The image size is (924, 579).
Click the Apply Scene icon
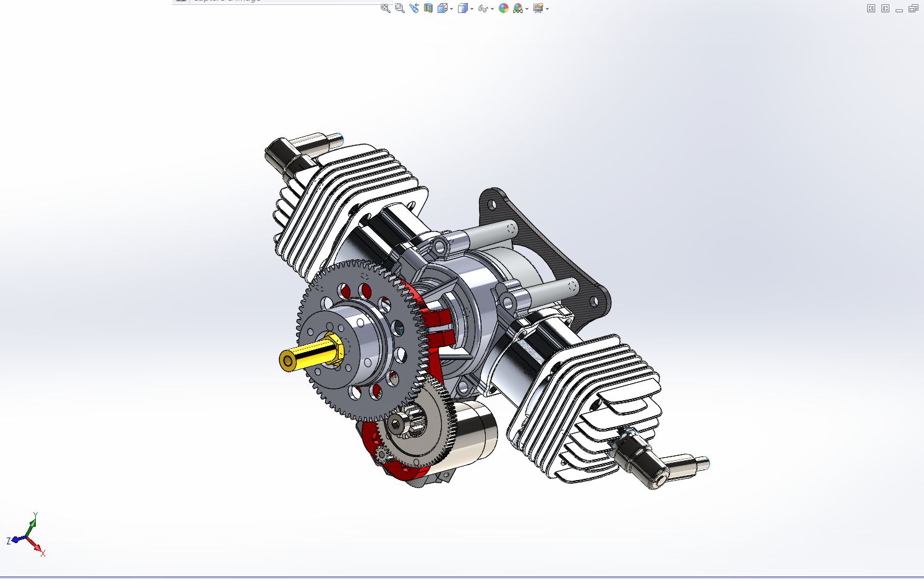[518, 8]
